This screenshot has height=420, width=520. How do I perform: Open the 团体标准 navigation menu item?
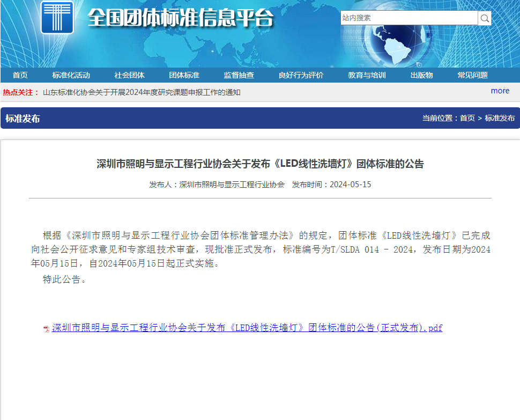coord(184,75)
